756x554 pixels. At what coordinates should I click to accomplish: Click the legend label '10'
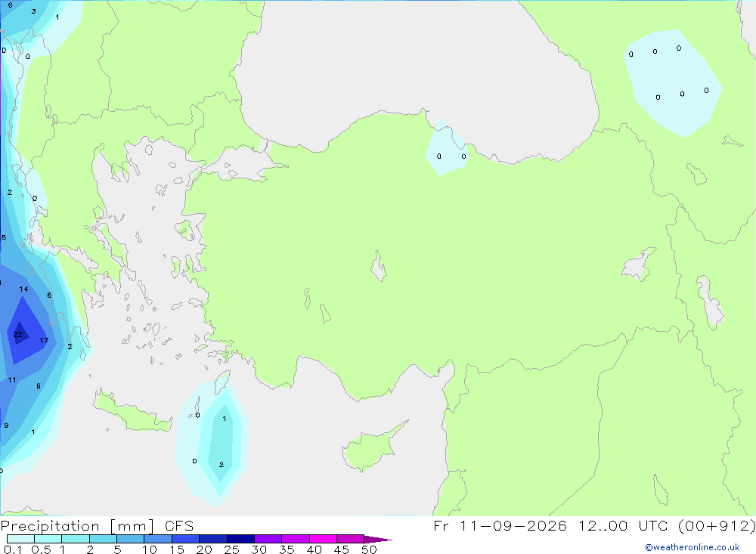click(x=150, y=549)
